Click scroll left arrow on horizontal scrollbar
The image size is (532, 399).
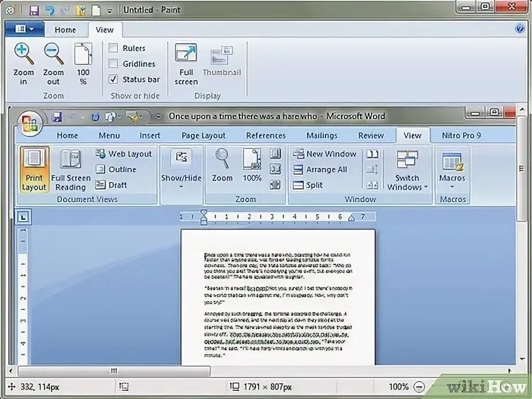point(11,371)
